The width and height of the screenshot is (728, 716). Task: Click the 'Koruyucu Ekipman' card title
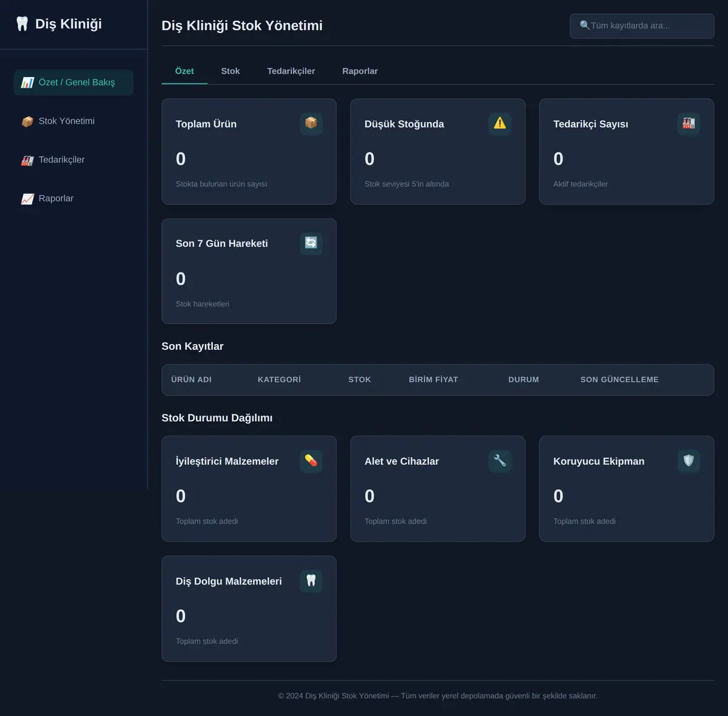(x=599, y=461)
